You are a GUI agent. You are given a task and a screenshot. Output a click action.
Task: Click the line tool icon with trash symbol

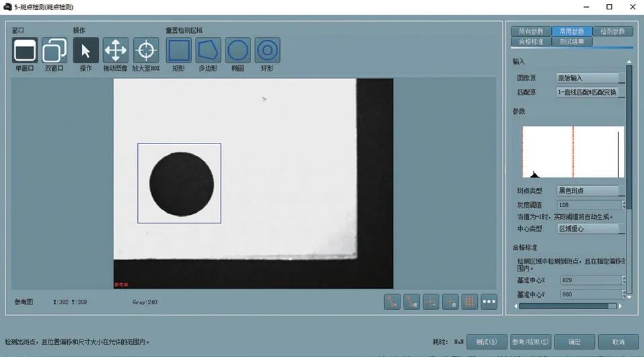click(412, 302)
